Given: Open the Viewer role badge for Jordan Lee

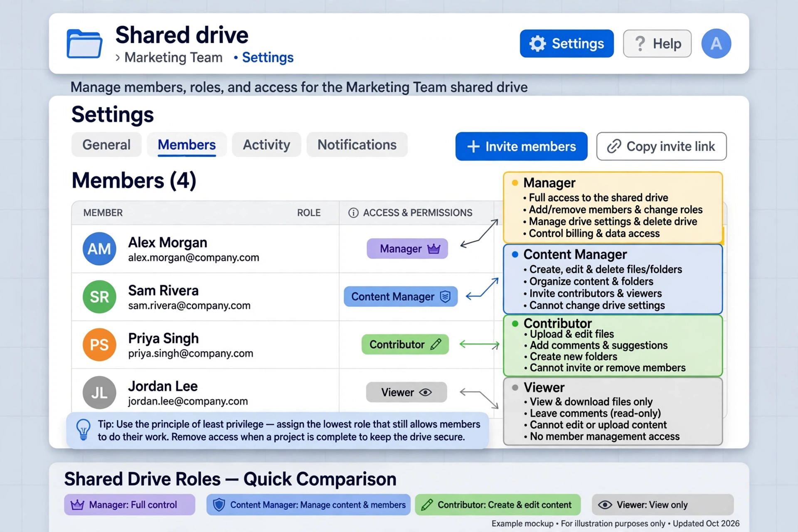Looking at the screenshot, I should [406, 392].
